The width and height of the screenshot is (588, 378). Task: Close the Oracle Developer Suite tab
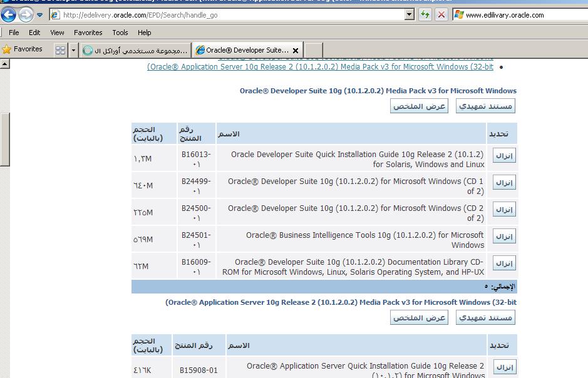pos(296,50)
